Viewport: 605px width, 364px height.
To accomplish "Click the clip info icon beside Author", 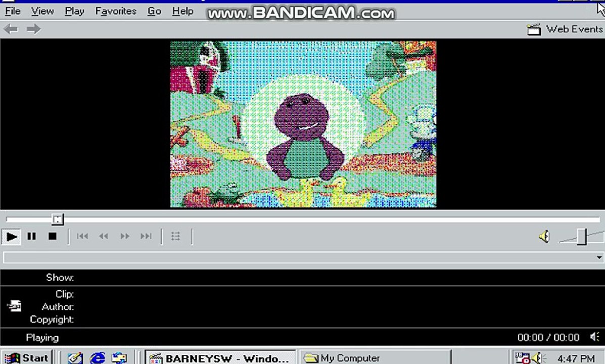I will pyautogui.click(x=14, y=306).
